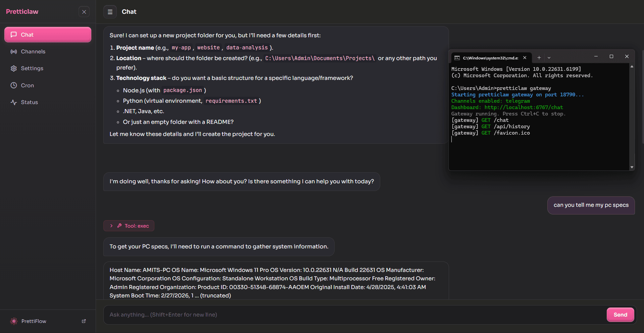The height and width of the screenshot is (333, 644).
Task: Click the Settings gear icon
Action: point(14,68)
